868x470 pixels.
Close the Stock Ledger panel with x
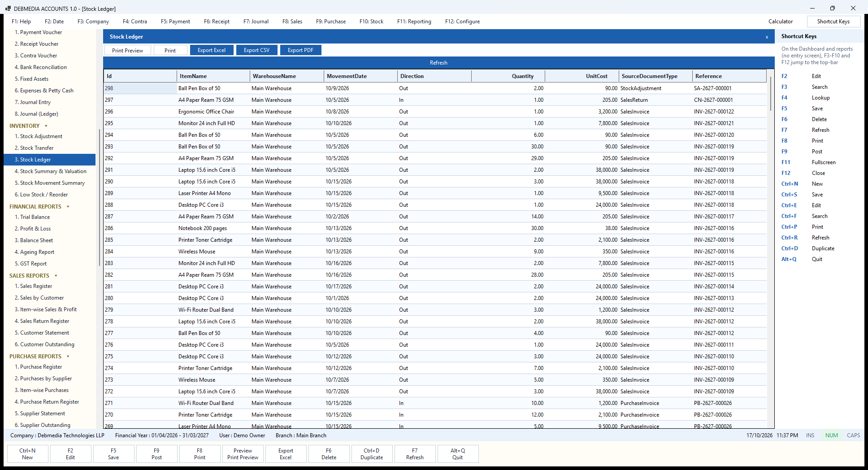[x=767, y=37]
